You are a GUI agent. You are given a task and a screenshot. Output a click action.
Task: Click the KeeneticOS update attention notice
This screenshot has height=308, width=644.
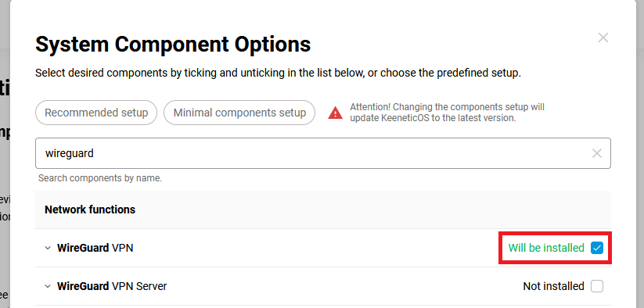point(448,113)
